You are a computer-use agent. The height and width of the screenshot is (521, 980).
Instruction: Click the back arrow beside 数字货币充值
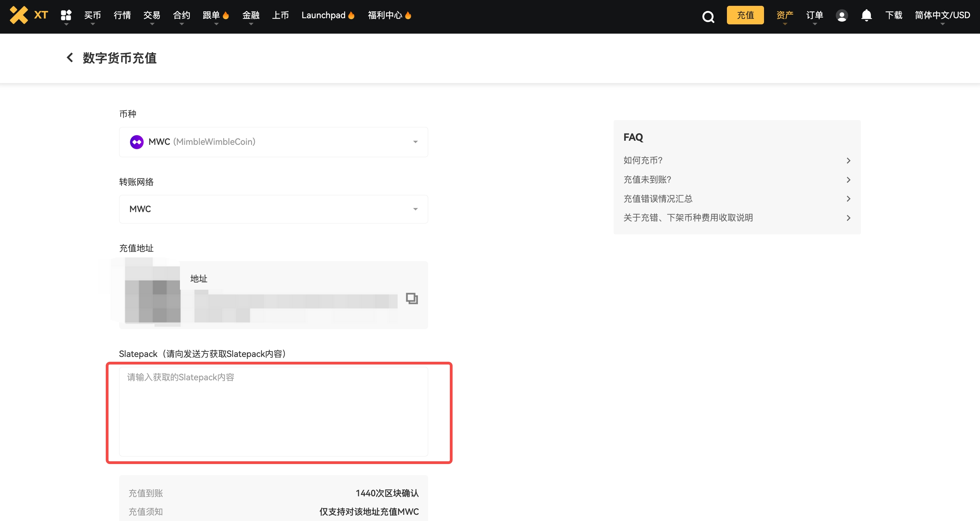[70, 58]
